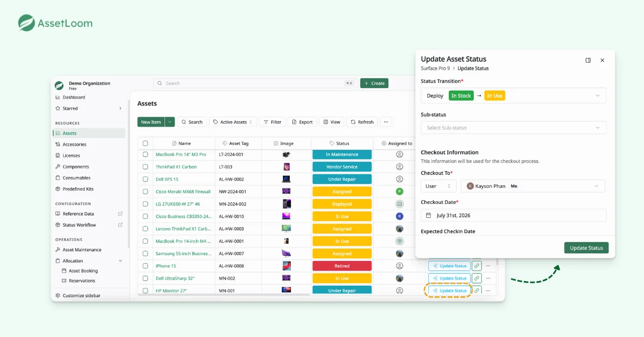Select Assets in the Resources sidebar
This screenshot has height=337, width=644.
point(89,133)
